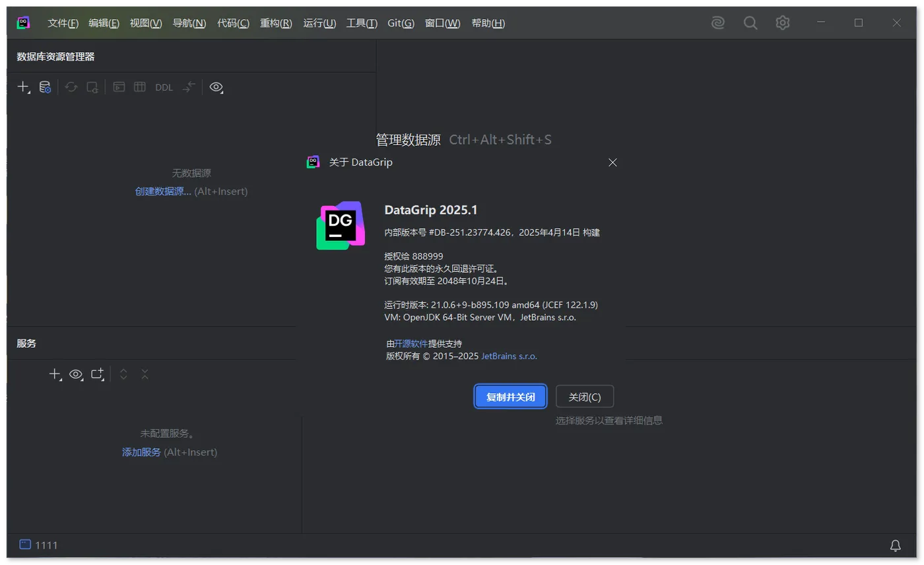Viewport: 924px width, 565px height.
Task: Click the small DataGrip icon in About title
Action: coord(313,162)
